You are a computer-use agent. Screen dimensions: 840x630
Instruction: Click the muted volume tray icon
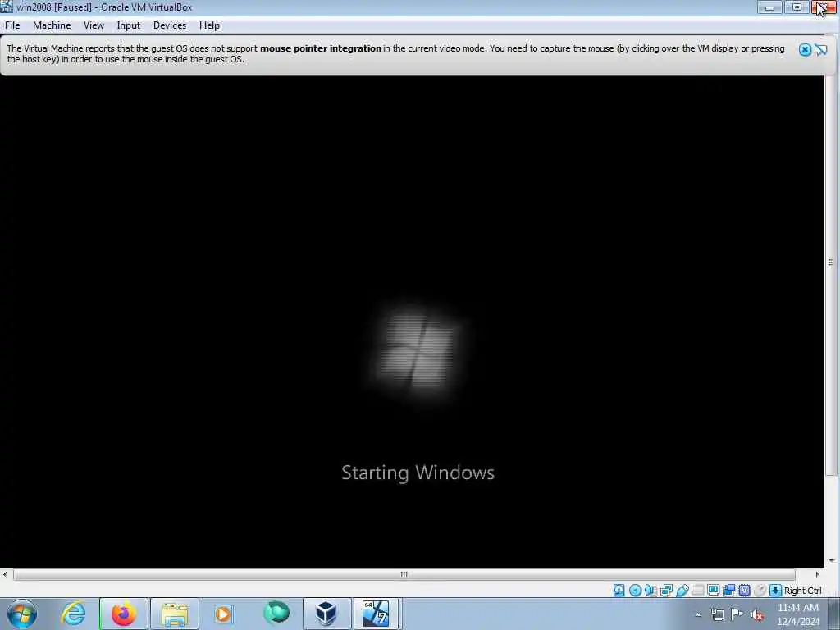click(x=757, y=615)
